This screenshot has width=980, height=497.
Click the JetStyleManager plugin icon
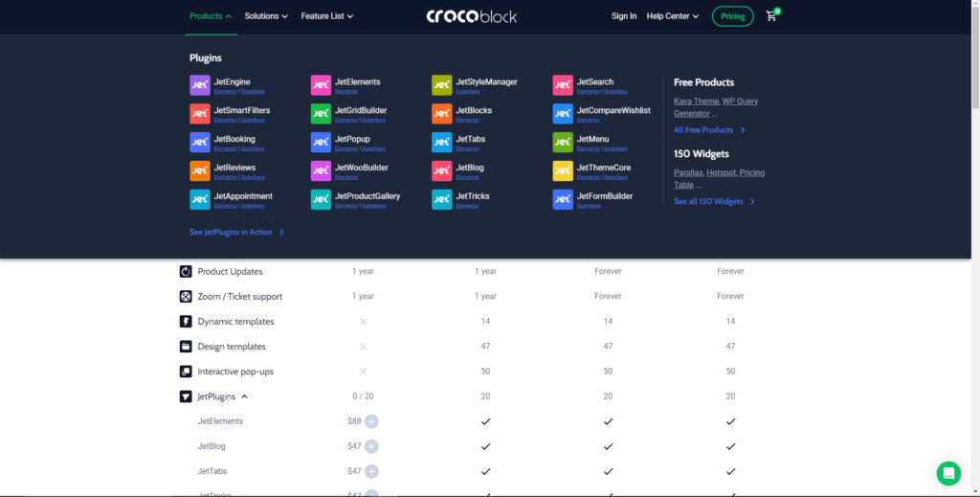(441, 85)
